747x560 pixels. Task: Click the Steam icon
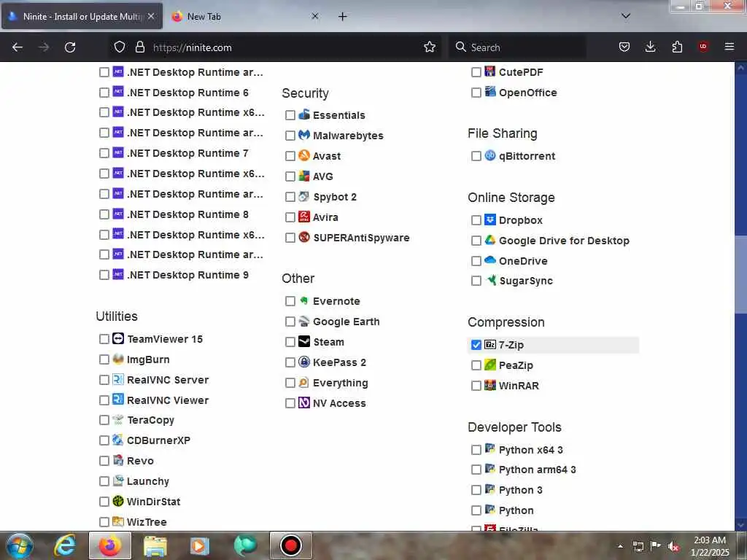coord(304,341)
